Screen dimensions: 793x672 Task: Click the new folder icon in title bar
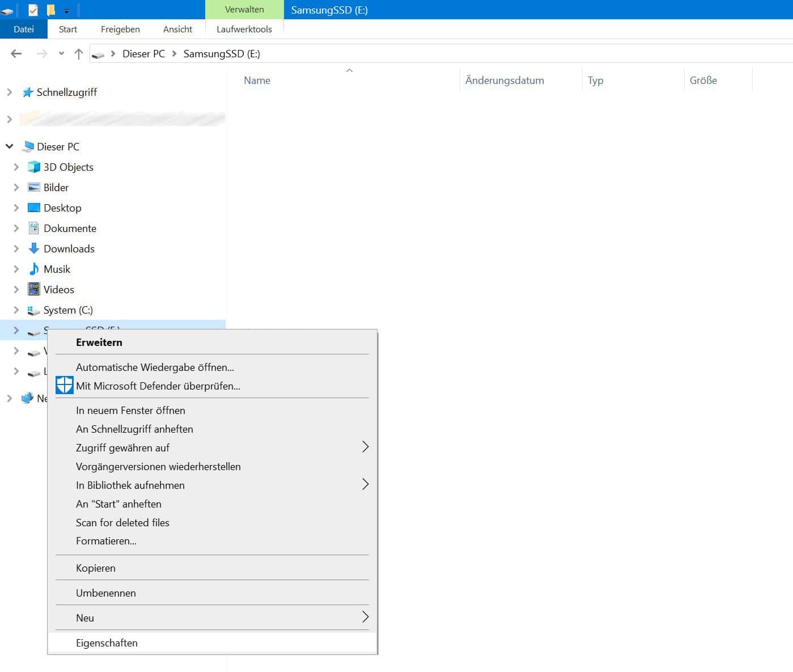51,10
